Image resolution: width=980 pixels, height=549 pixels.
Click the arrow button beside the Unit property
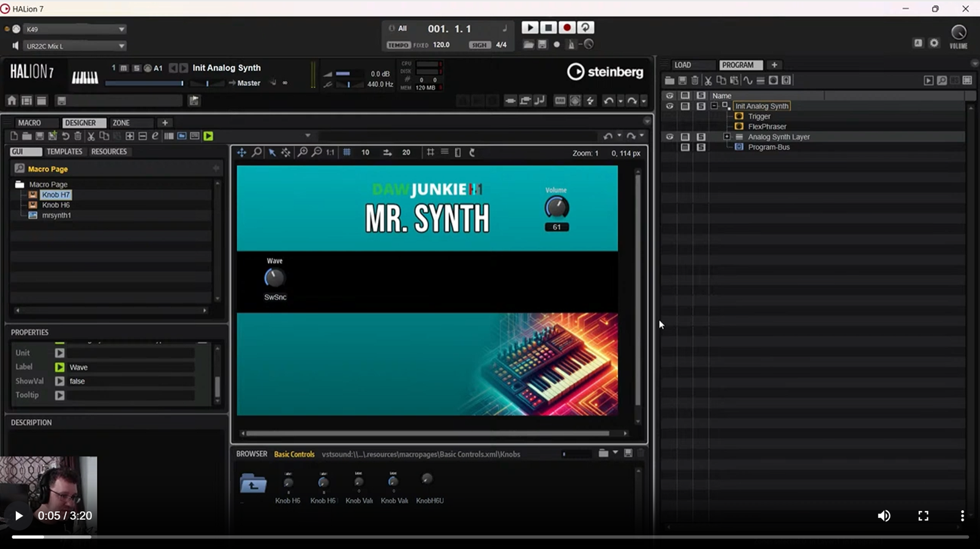coord(59,353)
